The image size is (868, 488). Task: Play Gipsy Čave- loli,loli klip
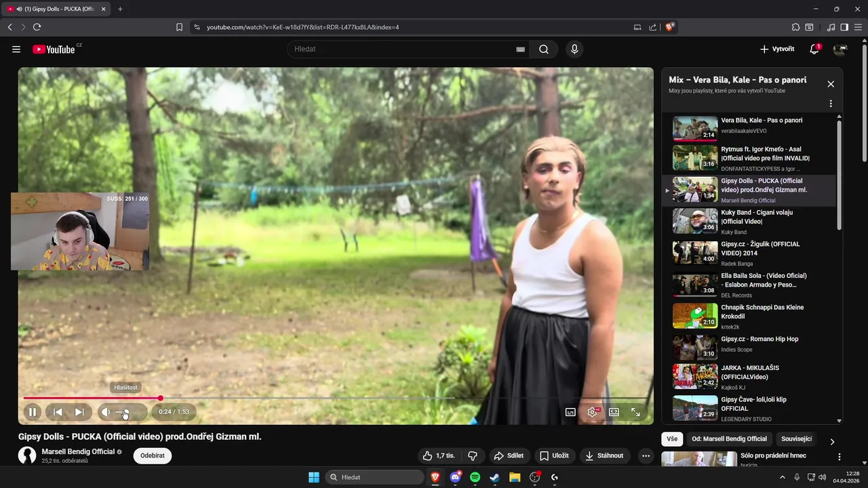749,408
